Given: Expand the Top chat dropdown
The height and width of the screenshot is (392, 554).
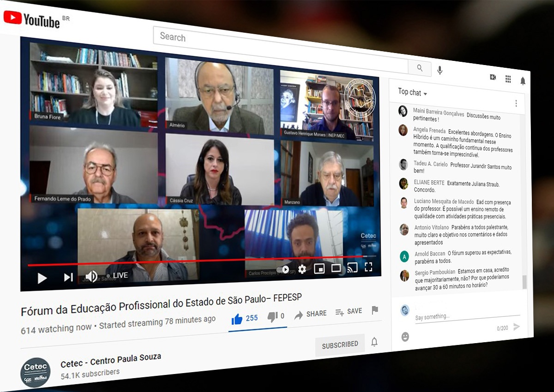Looking at the screenshot, I should (412, 93).
